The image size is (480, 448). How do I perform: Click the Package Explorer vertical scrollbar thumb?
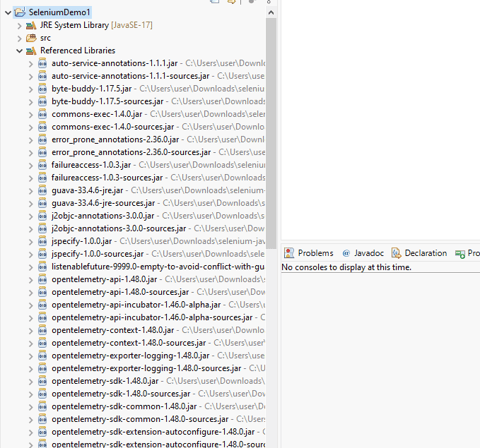click(271, 133)
